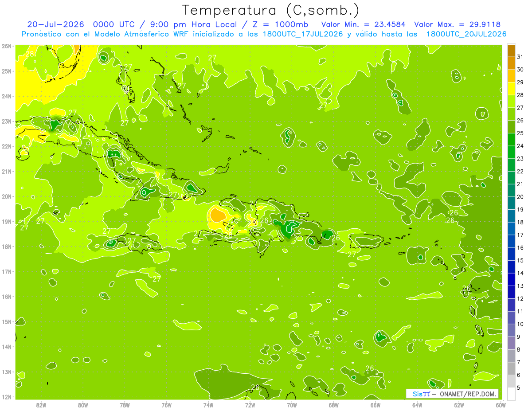Click the 60W longitude axis label
The height and width of the screenshot is (411, 532).
coord(501,405)
